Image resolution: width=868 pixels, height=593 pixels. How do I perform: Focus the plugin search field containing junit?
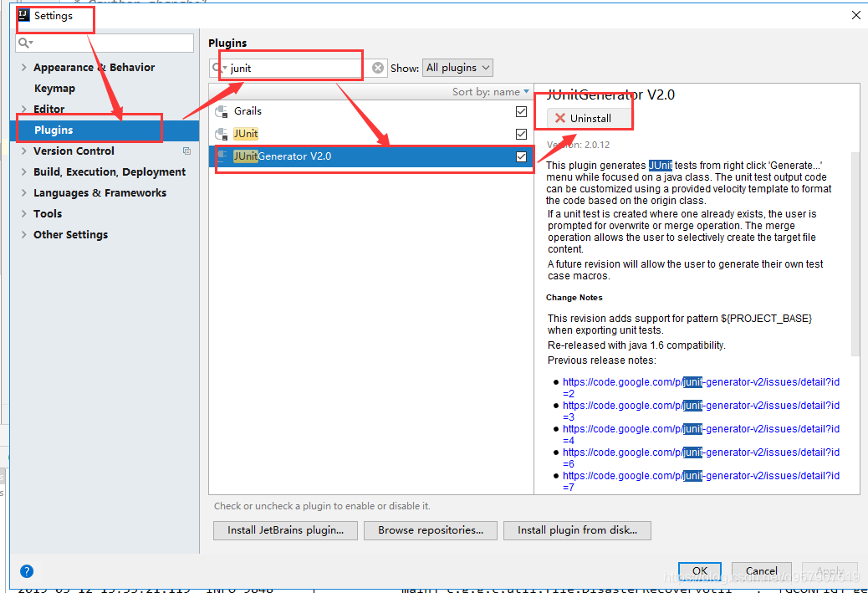(x=298, y=68)
